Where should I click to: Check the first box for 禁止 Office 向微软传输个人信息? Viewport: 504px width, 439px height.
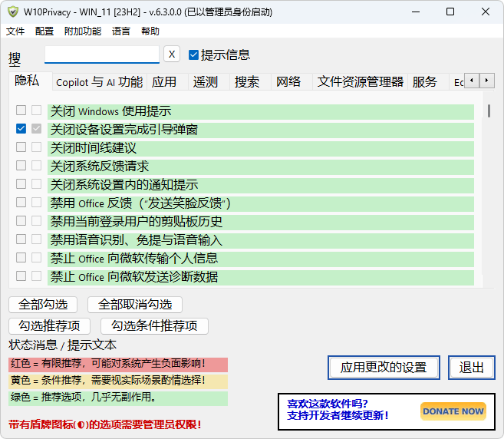tap(21, 257)
